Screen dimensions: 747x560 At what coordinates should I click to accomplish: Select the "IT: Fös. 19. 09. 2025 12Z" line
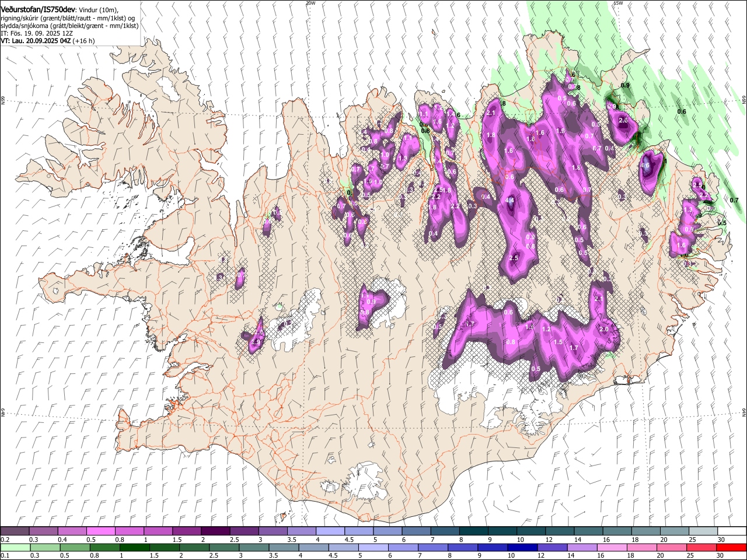(x=37, y=33)
